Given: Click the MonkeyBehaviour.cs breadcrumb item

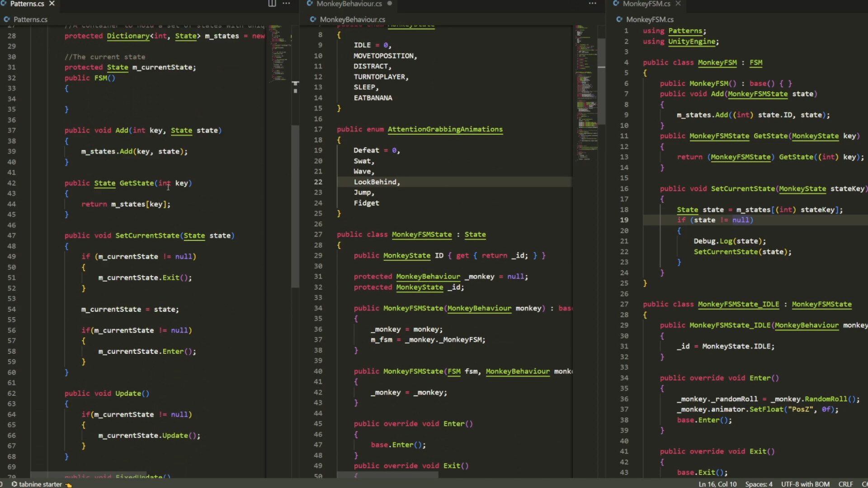Looking at the screenshot, I should (x=352, y=19).
